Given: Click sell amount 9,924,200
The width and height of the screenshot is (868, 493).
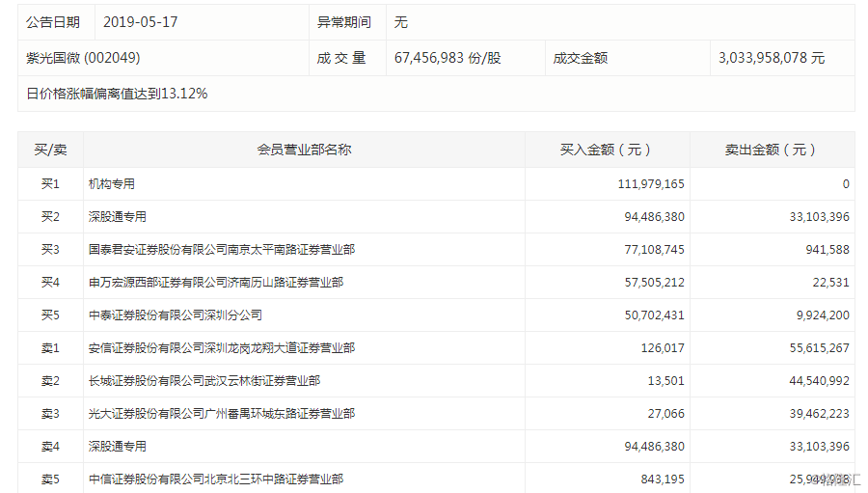Looking at the screenshot, I should coord(823,315).
